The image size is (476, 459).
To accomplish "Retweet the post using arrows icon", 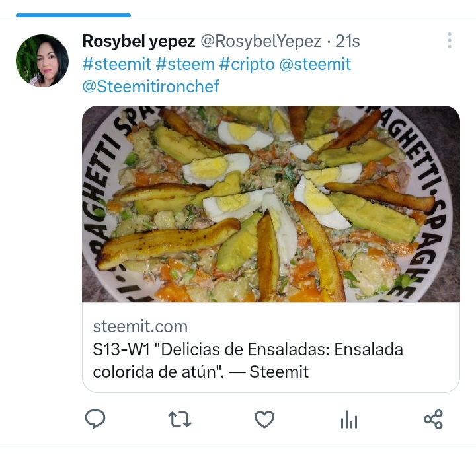I will (x=180, y=419).
